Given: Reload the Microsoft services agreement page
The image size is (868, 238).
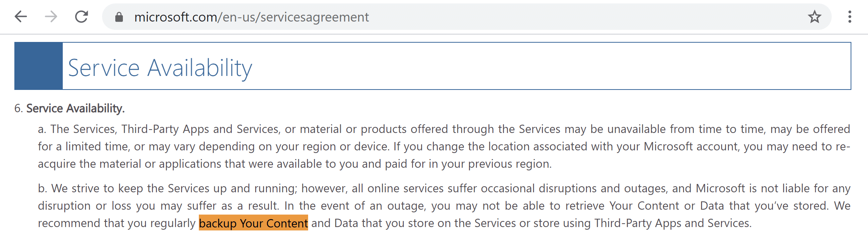Looking at the screenshot, I should click(x=81, y=17).
